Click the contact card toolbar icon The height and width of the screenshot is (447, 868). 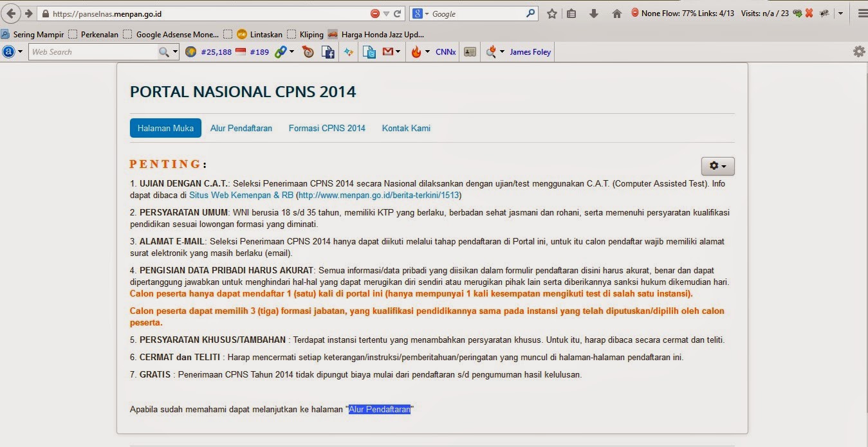(x=470, y=52)
